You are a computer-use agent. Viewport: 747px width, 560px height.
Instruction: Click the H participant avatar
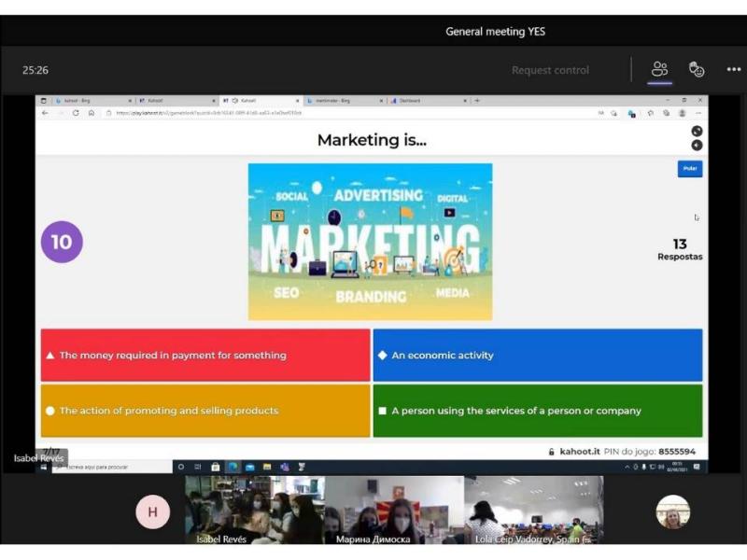pyautogui.click(x=152, y=511)
